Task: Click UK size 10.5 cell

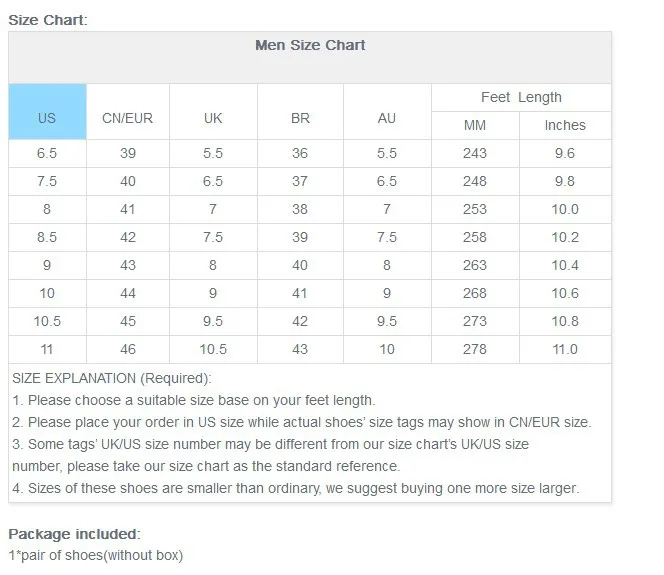Action: coord(213,349)
